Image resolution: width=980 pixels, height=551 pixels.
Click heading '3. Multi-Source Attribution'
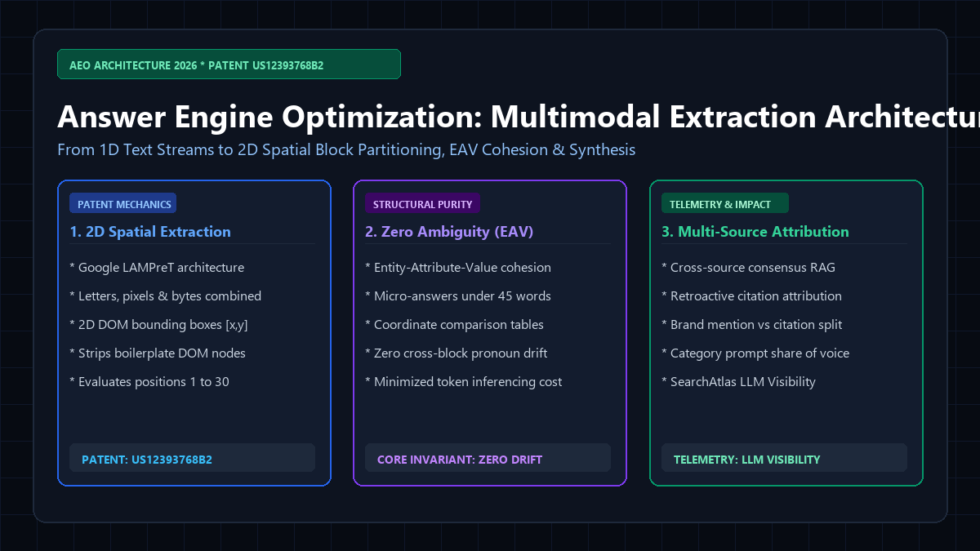pyautogui.click(x=755, y=232)
